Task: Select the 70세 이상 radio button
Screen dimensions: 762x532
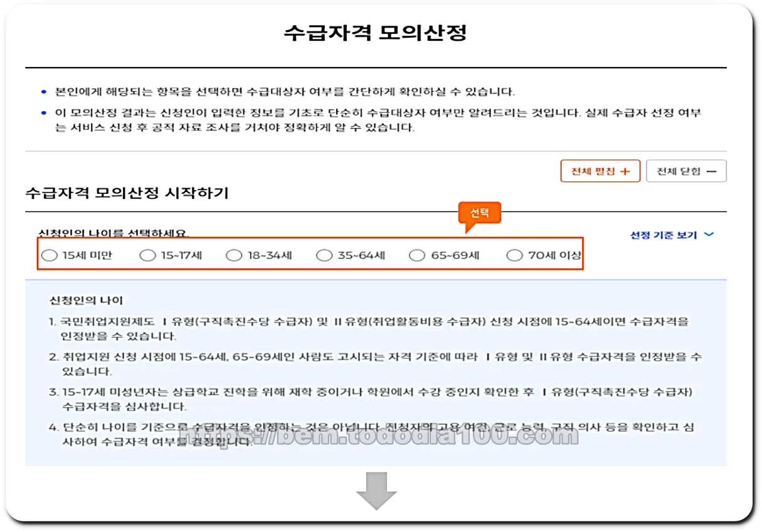Action: pyautogui.click(x=514, y=255)
